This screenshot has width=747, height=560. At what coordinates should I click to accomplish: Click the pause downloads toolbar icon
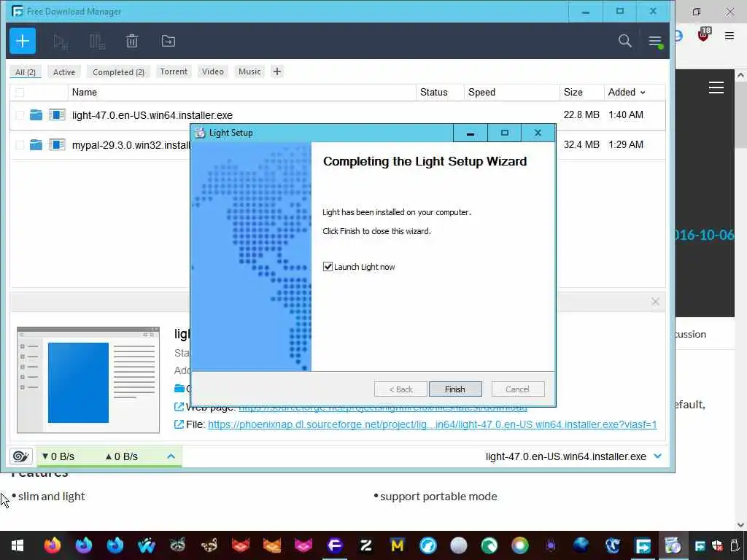(x=97, y=42)
